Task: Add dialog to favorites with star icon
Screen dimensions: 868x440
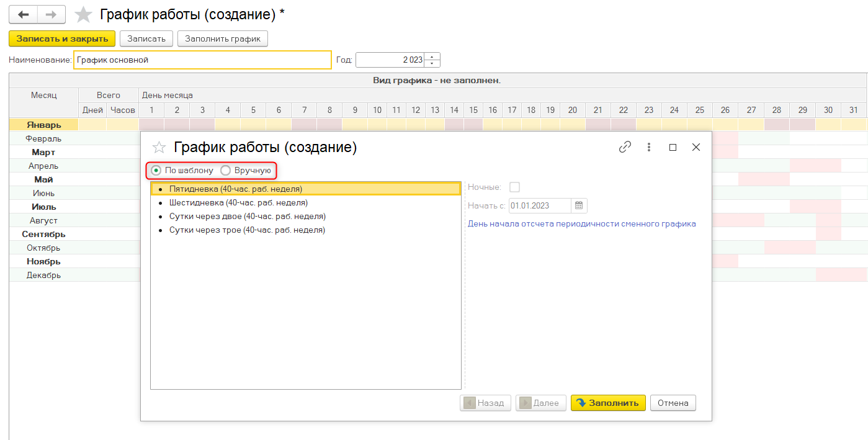Action: (159, 147)
